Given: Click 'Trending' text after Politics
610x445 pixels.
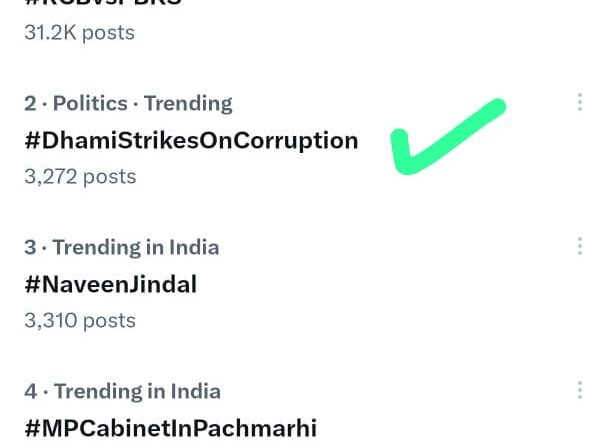Looking at the screenshot, I should pyautogui.click(x=188, y=103).
